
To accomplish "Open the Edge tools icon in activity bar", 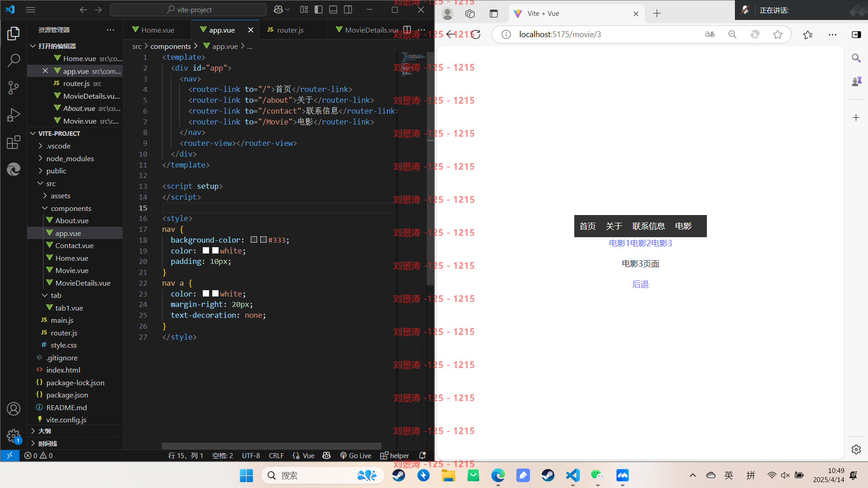I will click(14, 169).
